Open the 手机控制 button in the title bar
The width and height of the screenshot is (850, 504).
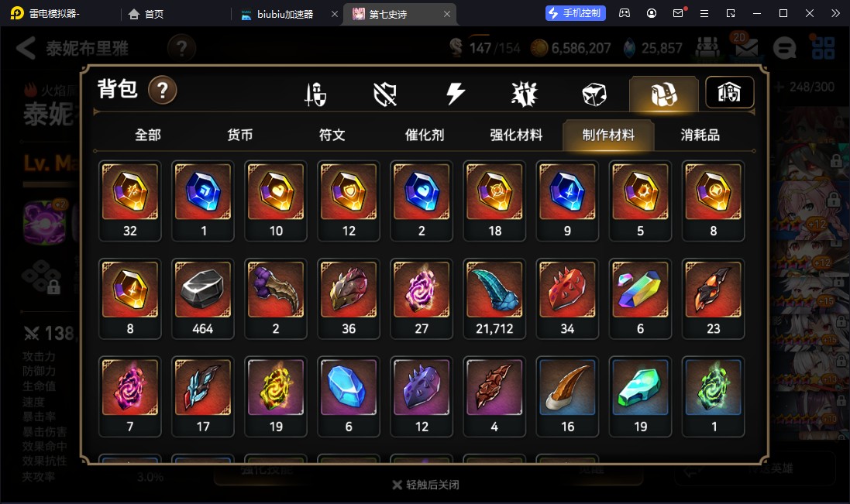tap(575, 13)
